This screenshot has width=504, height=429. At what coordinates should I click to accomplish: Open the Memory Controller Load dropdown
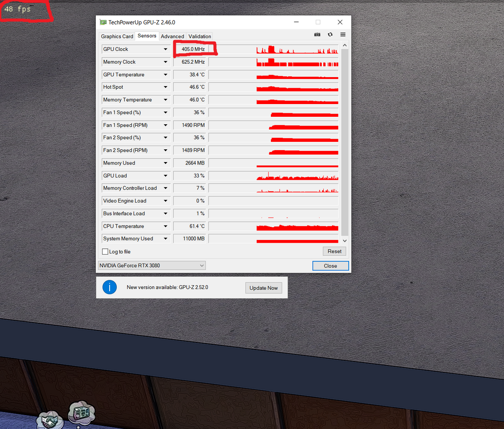pos(166,188)
